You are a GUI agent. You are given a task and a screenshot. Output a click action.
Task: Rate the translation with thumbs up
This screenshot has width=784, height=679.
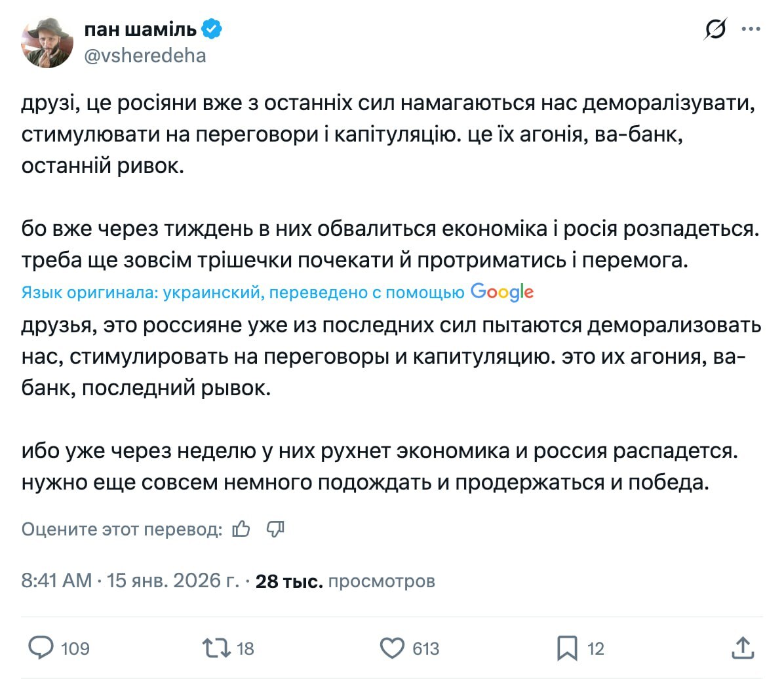[241, 529]
